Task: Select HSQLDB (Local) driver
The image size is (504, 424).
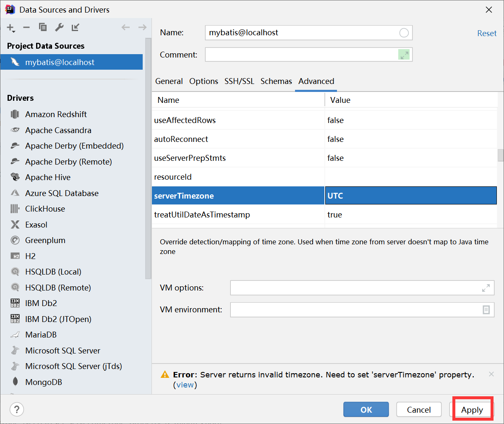Action: pyautogui.click(x=53, y=272)
